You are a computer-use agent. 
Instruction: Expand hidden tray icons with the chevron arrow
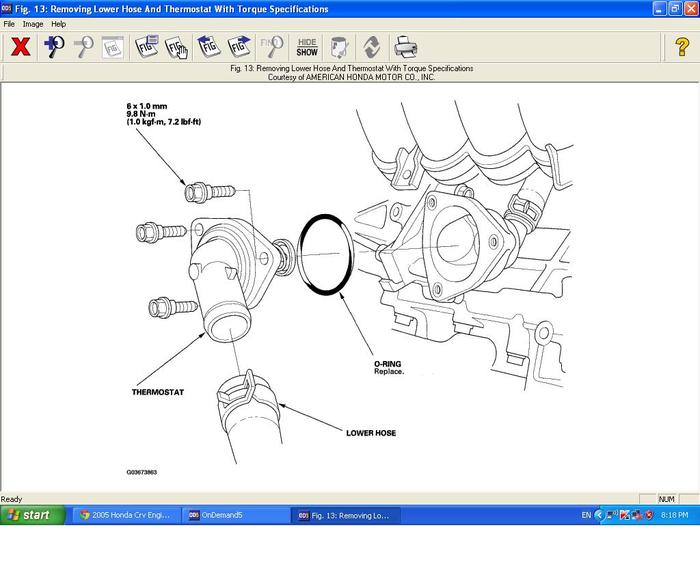[x=599, y=515]
